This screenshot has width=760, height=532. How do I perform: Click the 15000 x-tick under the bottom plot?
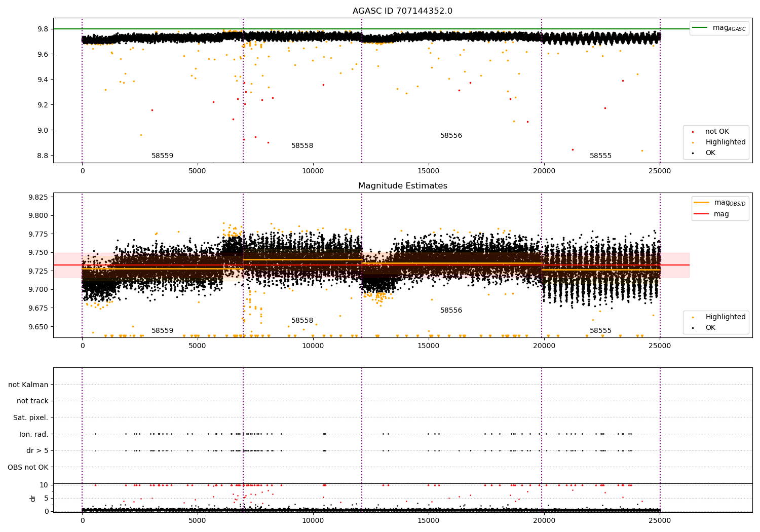pos(429,520)
